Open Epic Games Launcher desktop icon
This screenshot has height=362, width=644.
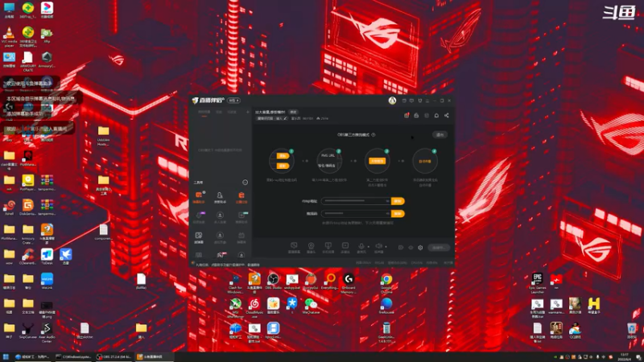pyautogui.click(x=537, y=282)
